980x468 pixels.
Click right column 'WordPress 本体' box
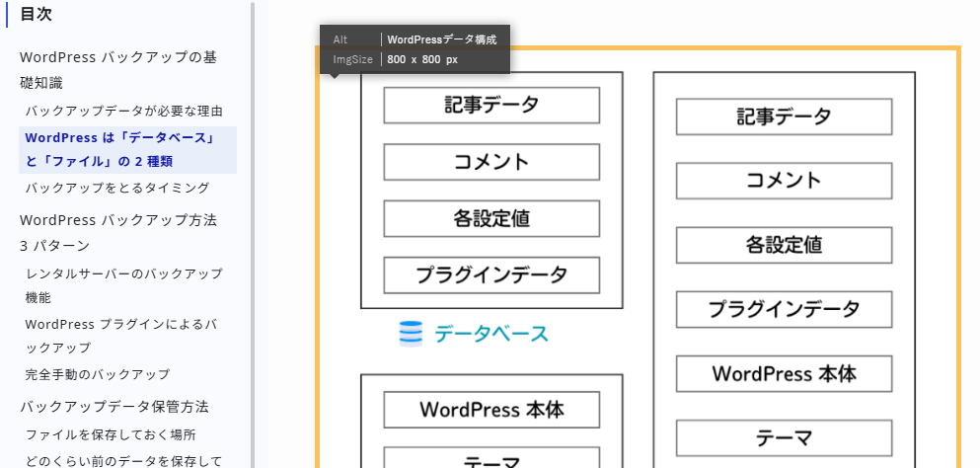(785, 373)
